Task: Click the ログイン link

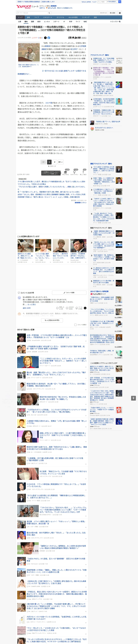Action: [42, 8]
